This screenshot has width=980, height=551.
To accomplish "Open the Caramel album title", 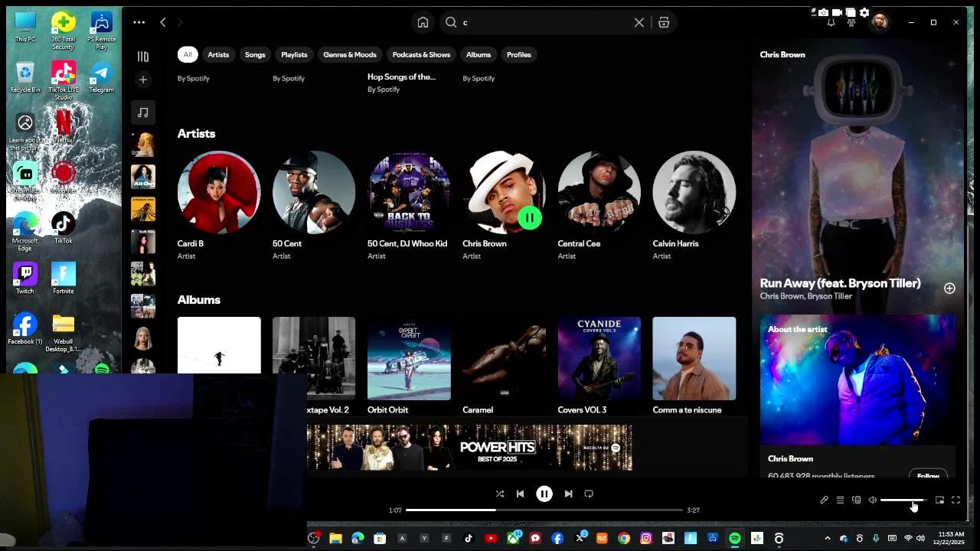I will point(478,410).
